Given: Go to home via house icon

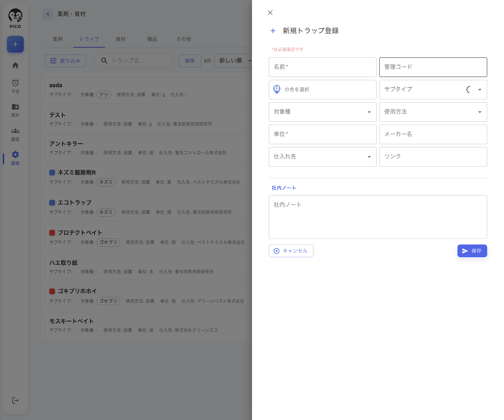Looking at the screenshot, I should (x=15, y=65).
